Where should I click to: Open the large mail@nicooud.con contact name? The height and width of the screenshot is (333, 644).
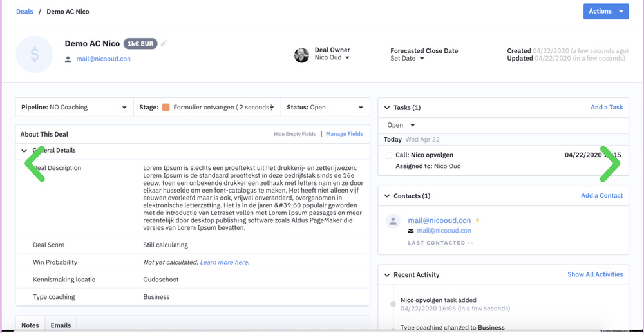pyautogui.click(x=439, y=220)
